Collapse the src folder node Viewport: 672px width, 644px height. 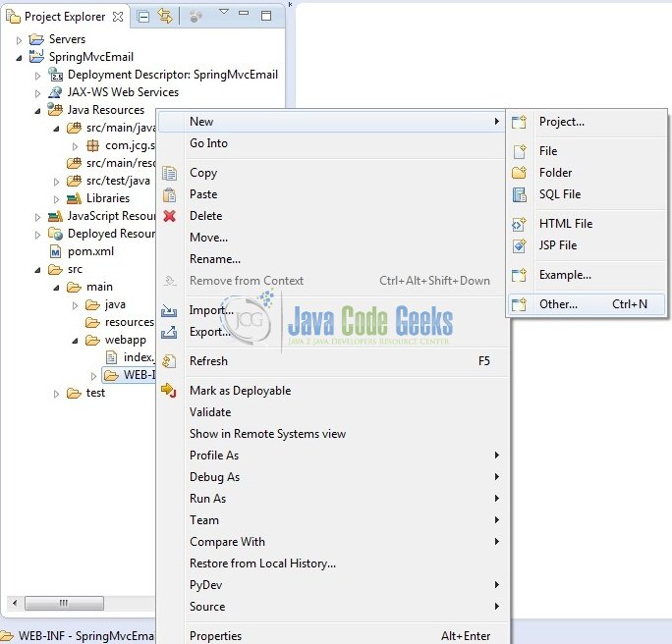[x=37, y=270]
